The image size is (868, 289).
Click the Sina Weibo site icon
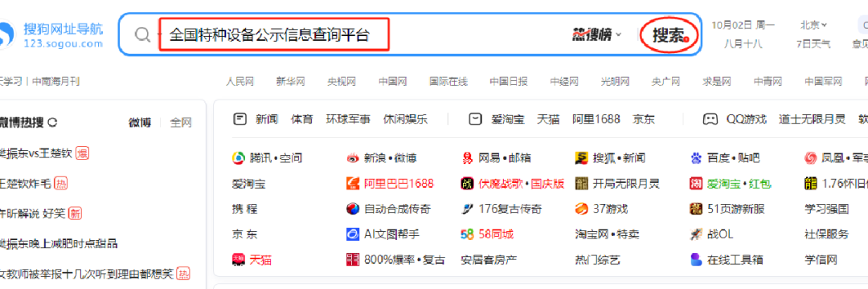353,158
